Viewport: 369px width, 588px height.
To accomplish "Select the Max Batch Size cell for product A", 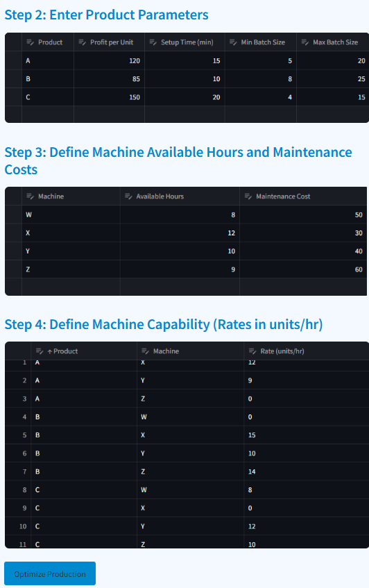I will tap(333, 61).
